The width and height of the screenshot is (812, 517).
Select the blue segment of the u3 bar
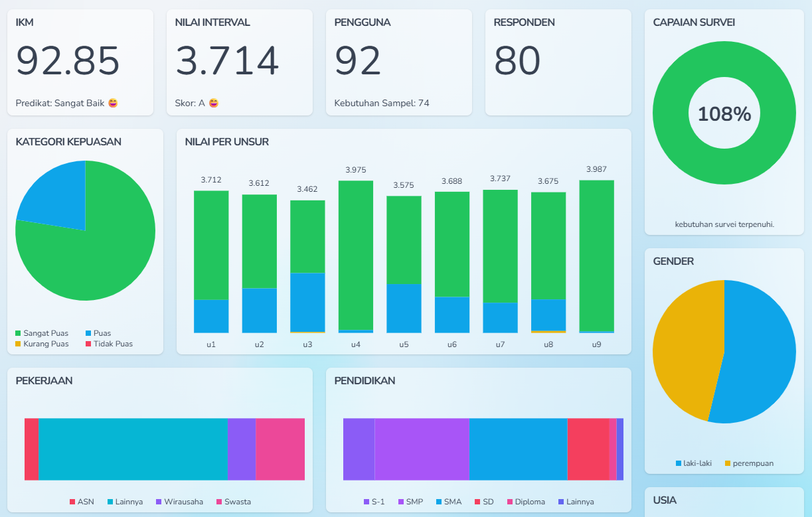307,302
